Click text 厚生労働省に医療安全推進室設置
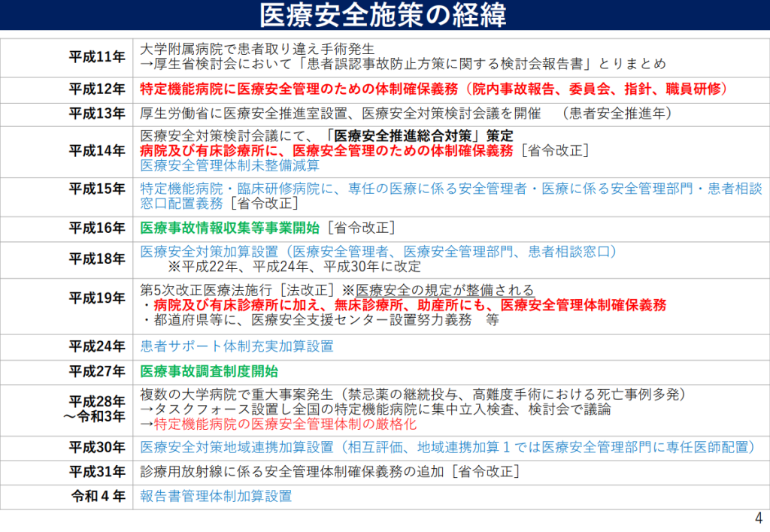The width and height of the screenshot is (770, 532). pyautogui.click(x=244, y=114)
